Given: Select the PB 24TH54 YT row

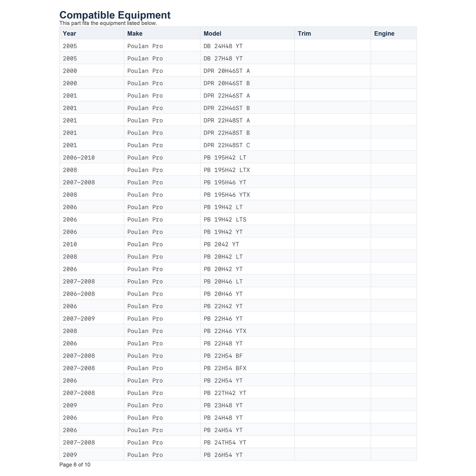Looking at the screenshot, I should [x=238, y=442].
